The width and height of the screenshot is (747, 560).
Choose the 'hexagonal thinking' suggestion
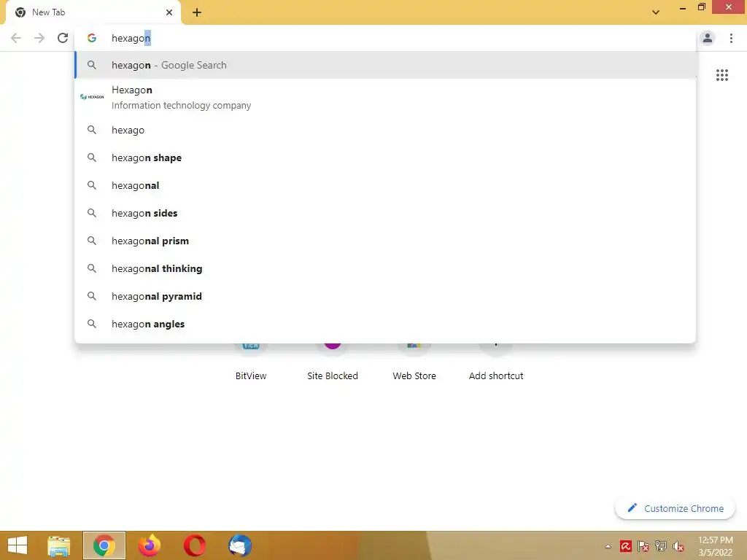(x=385, y=268)
